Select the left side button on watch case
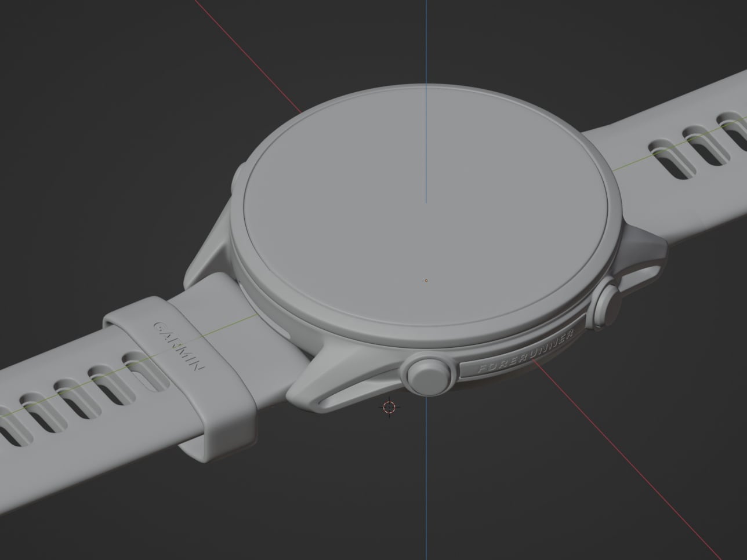Screen dimensions: 747x560 point(237,184)
